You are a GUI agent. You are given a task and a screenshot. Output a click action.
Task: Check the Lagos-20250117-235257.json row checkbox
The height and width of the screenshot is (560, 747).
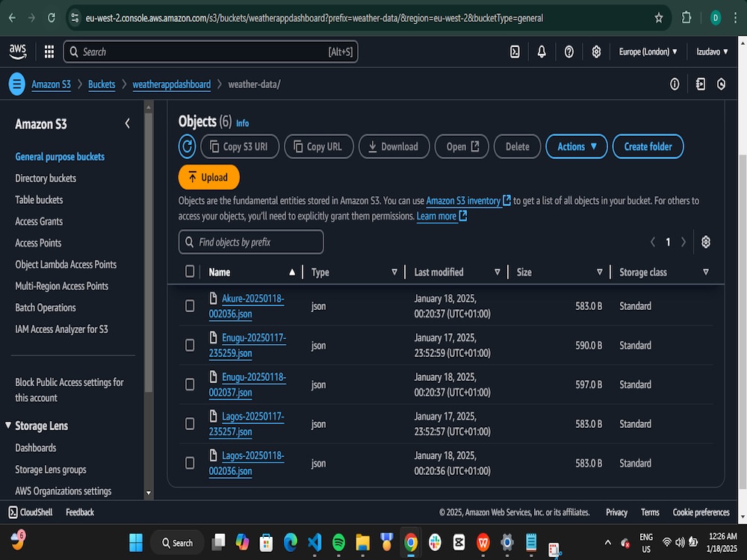[190, 424]
